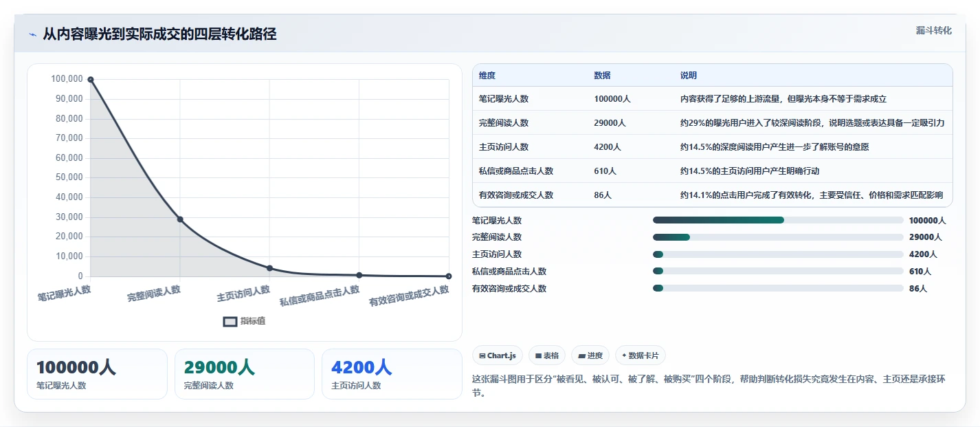Click the explanation starting with 约14.1%的点击用户
The width and height of the screenshot is (980, 427).
click(812, 195)
